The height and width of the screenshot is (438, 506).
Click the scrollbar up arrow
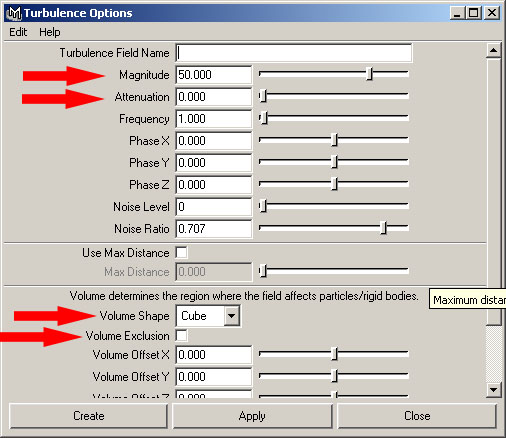click(493, 51)
